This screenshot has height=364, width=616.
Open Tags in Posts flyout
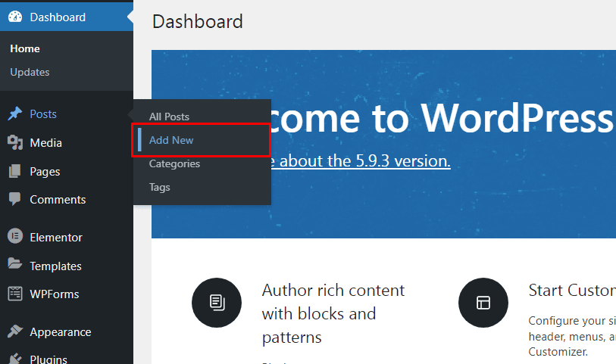coord(160,187)
